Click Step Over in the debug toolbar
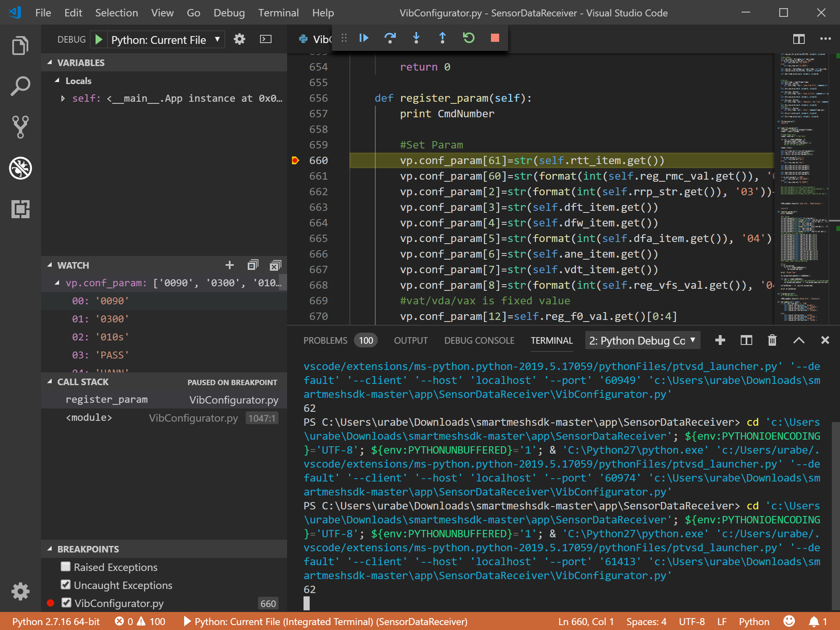The image size is (840, 630). pos(390,38)
